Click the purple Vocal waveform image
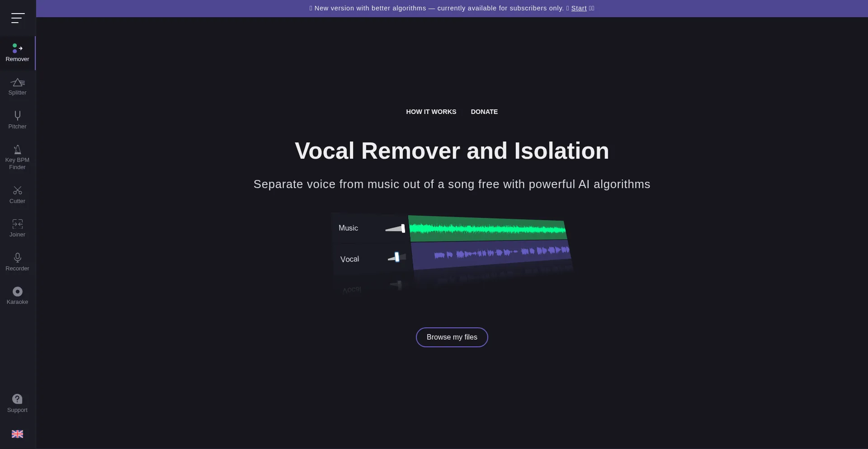 [x=492, y=254]
